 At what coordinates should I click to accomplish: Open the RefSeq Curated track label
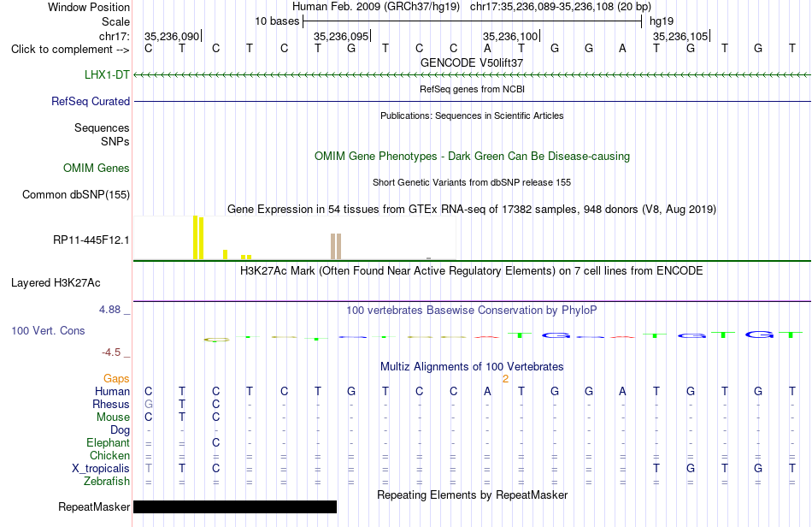(91, 101)
